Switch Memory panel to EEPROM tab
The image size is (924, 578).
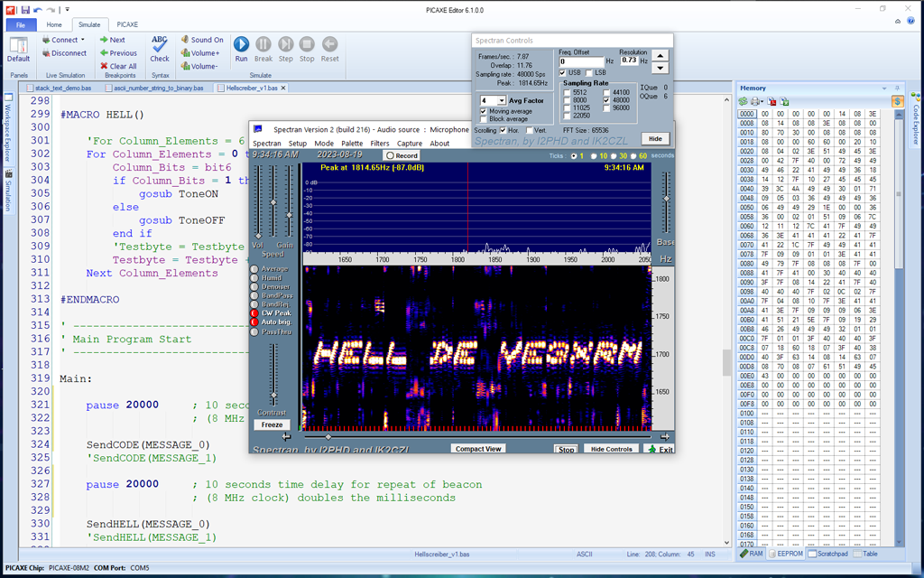pos(785,554)
